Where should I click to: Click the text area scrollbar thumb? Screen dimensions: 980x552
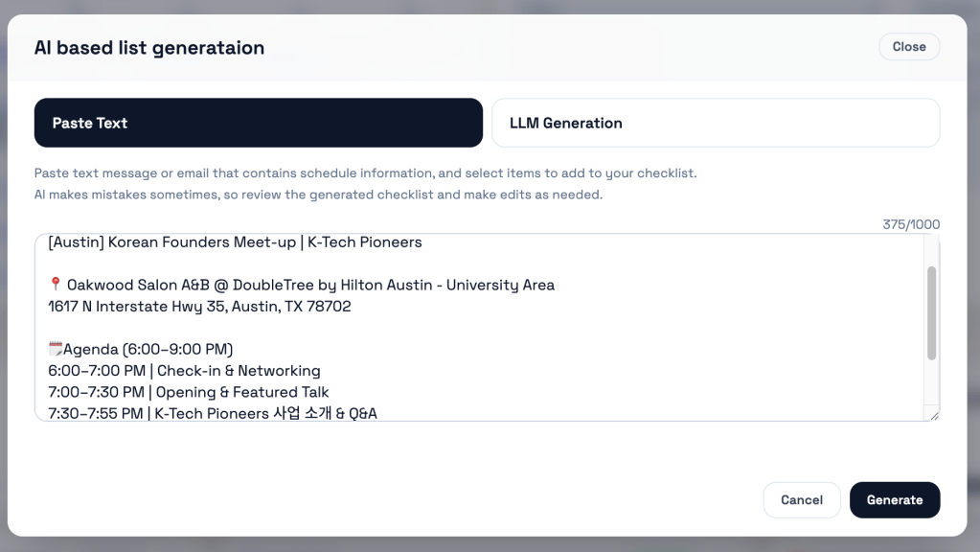click(x=932, y=313)
